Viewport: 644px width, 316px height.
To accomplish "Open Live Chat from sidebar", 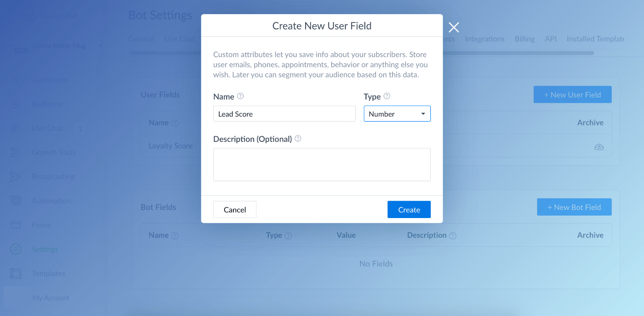I will click(47, 128).
